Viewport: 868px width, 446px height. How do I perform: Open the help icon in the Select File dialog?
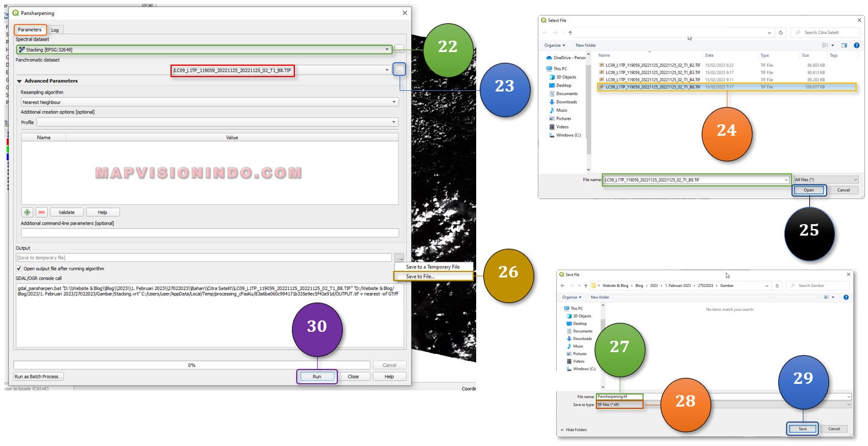tap(855, 45)
